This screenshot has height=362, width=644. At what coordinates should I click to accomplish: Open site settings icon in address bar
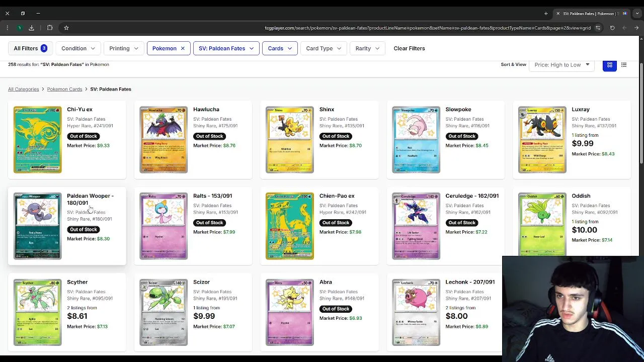(x=598, y=28)
